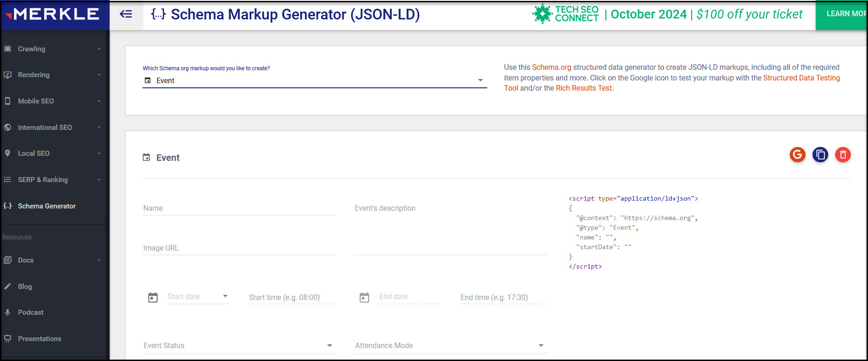Open the Attendance Mode dropdown
Image resolution: width=868 pixels, height=361 pixels.
point(451,345)
